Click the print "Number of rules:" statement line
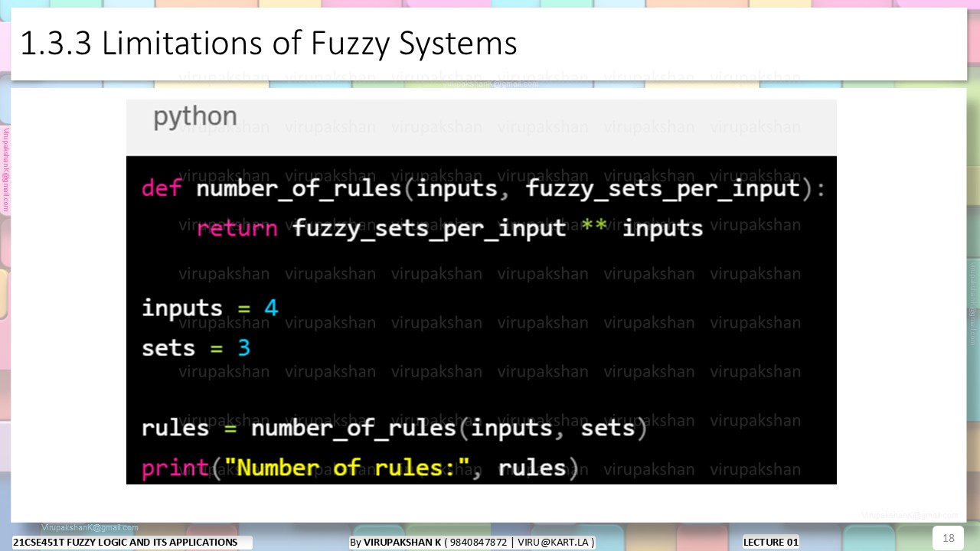This screenshot has height=551, width=980. click(359, 468)
